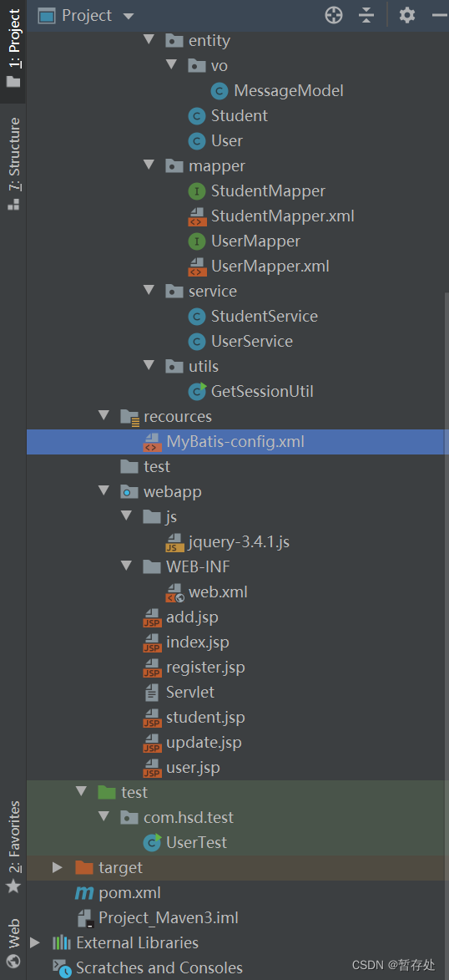This screenshot has width=449, height=980.
Task: Expand the target folder
Action: point(58,867)
